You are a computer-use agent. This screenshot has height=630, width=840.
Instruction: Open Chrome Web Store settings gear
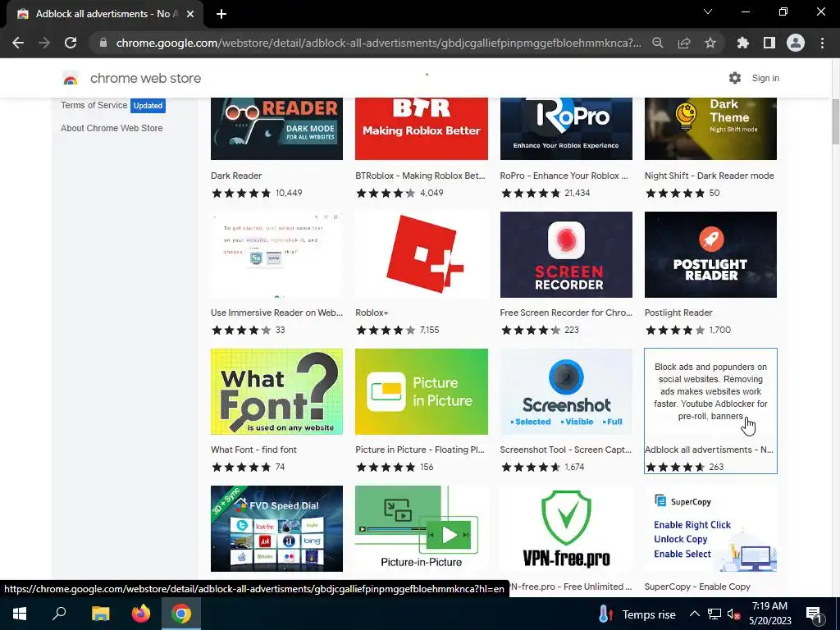735,78
